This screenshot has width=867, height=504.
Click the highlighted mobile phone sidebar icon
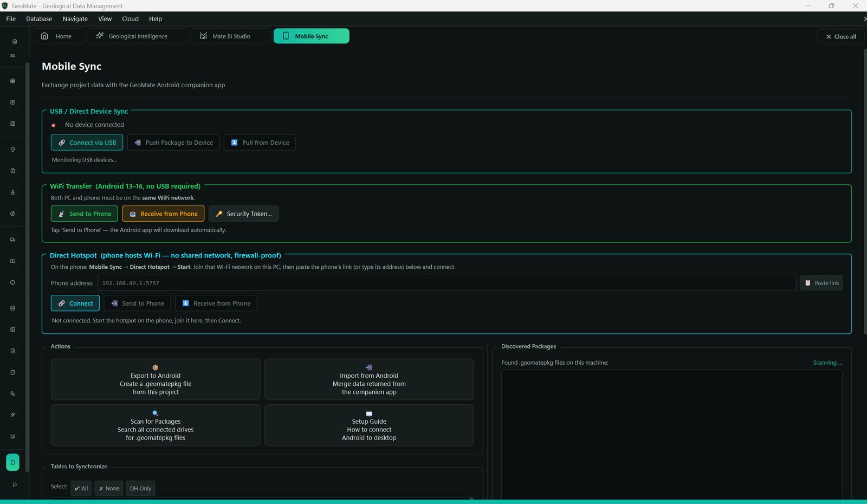click(12, 462)
